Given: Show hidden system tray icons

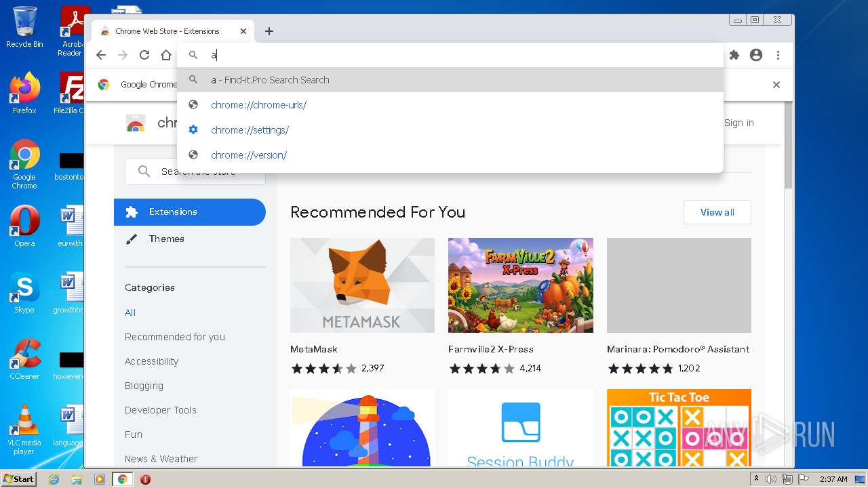Looking at the screenshot, I should [x=757, y=479].
